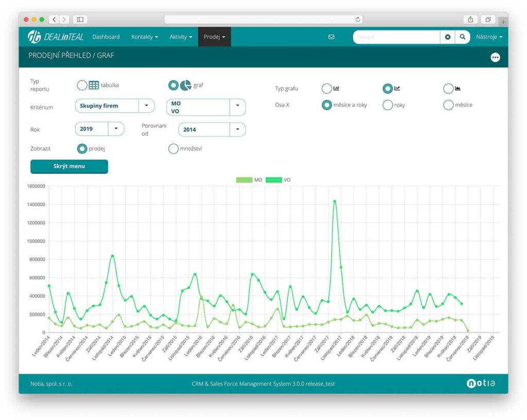Expand the Skupiny firem criterion dropdown

click(x=147, y=106)
